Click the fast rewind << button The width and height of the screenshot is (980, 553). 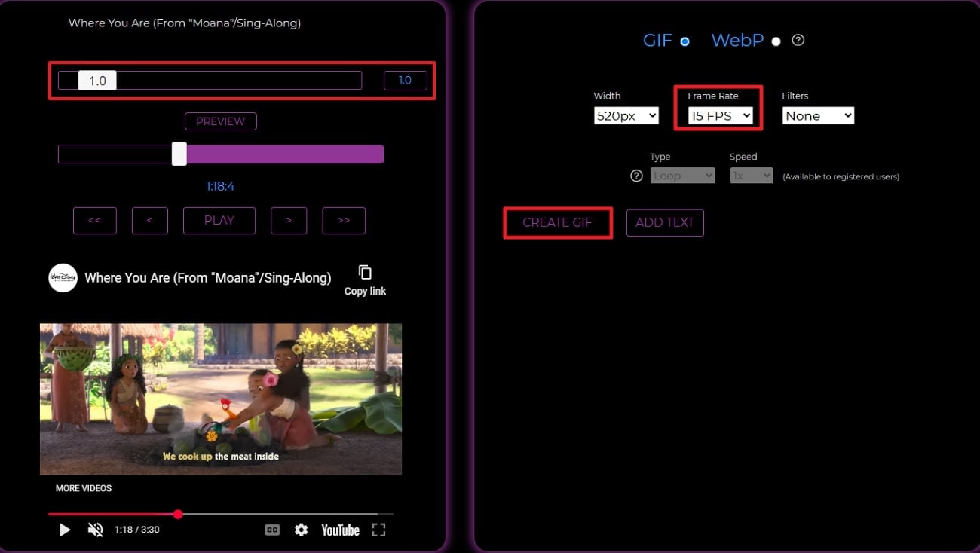pos(95,221)
